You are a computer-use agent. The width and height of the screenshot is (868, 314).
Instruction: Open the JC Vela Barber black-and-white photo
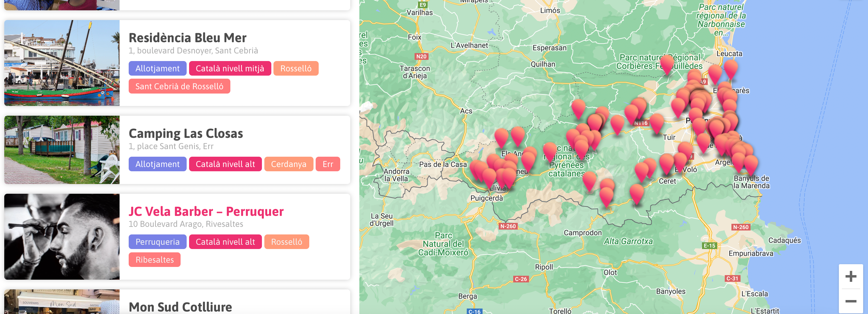coord(62,237)
